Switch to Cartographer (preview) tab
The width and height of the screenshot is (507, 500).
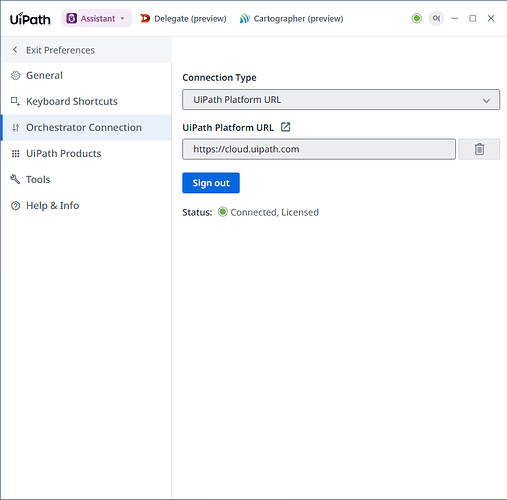(291, 18)
